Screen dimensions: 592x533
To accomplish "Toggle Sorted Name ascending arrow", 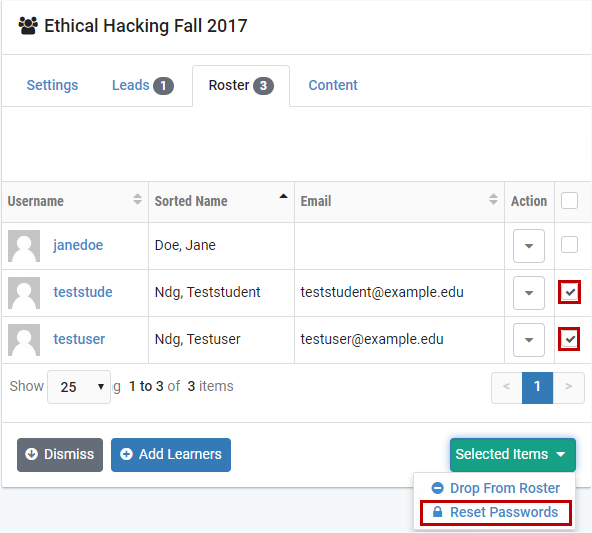I will (x=284, y=196).
